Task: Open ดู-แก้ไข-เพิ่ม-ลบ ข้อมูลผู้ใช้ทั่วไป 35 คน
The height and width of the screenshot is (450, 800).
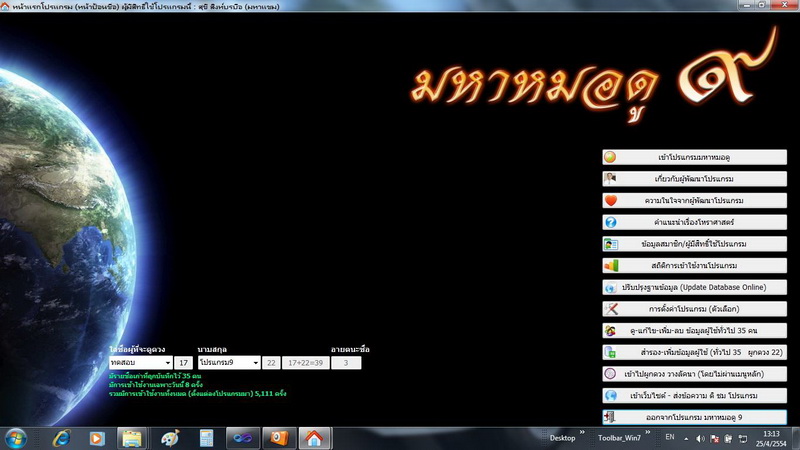Action: [x=694, y=331]
